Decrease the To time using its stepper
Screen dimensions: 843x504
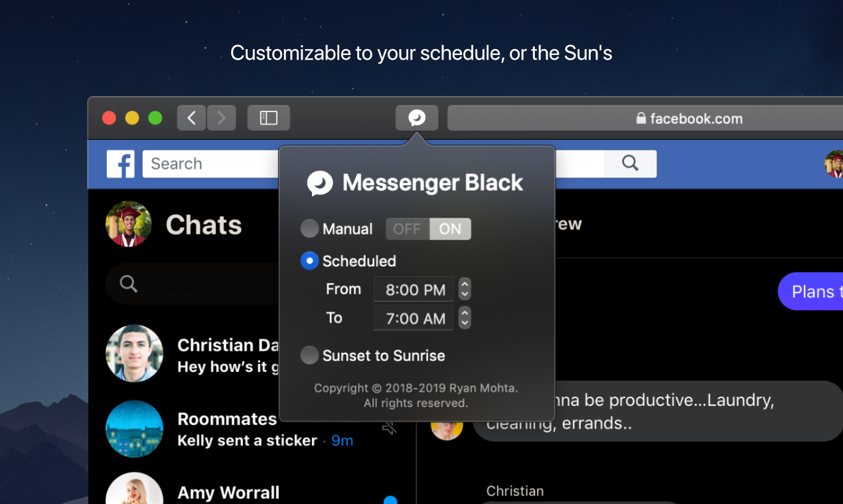tap(464, 322)
